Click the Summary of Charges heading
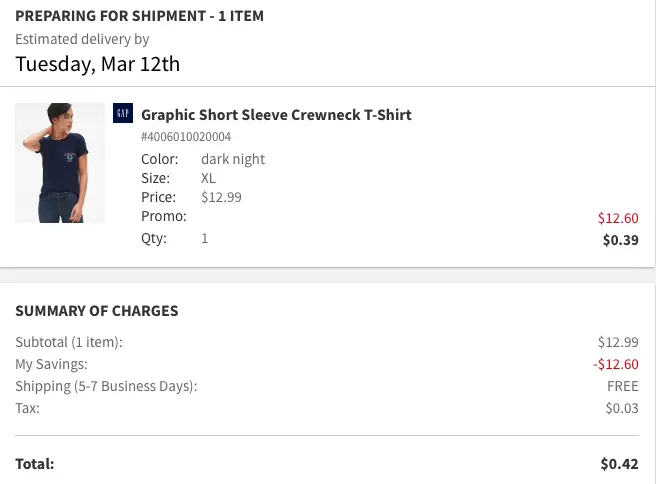 point(97,311)
